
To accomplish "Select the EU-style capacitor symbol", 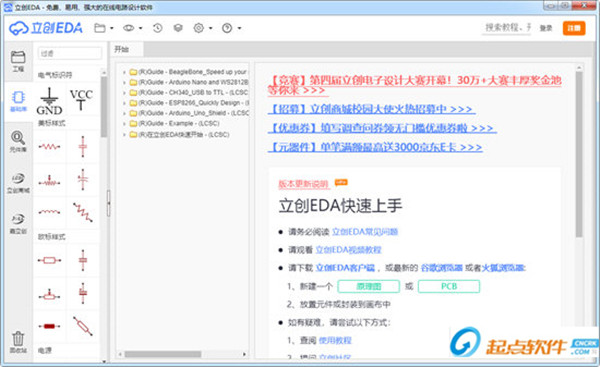I will (x=83, y=260).
